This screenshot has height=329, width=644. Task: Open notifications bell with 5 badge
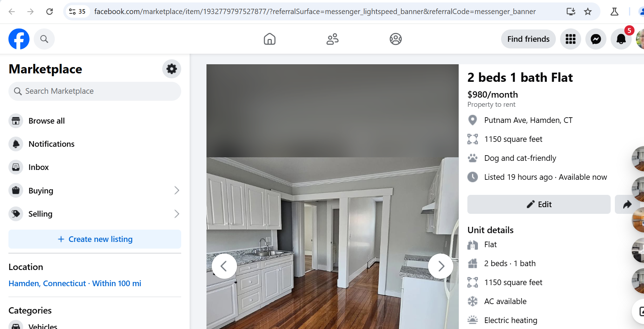click(x=621, y=39)
